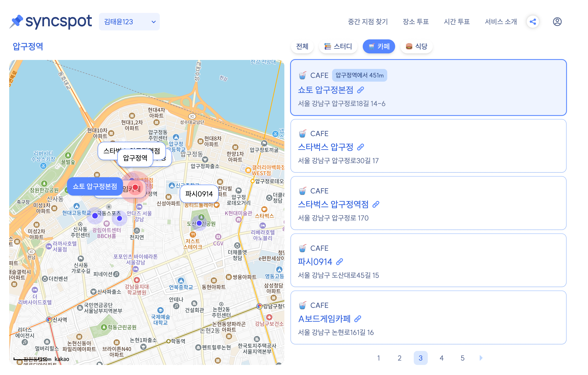588x375 pixels.
Task: Click the next page arrow
Action: [x=481, y=358]
